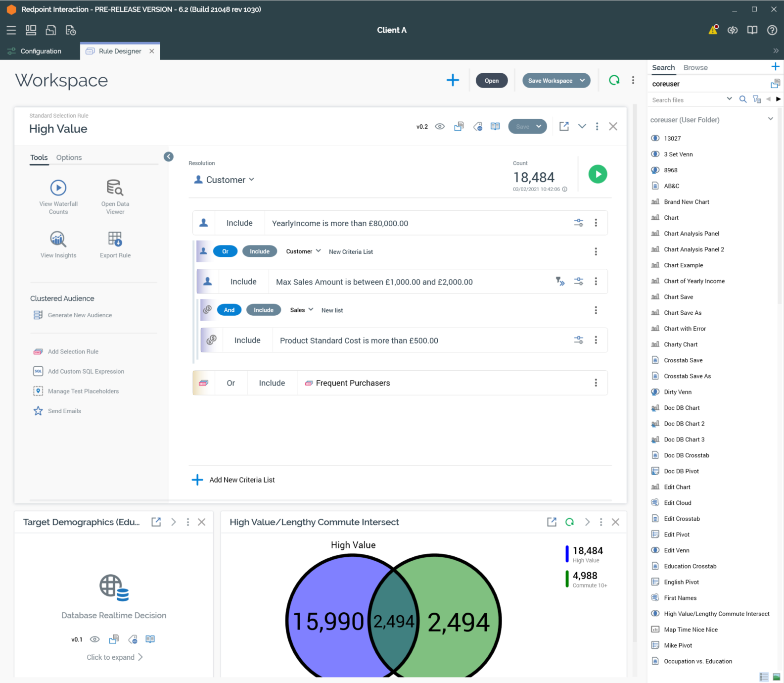Open criteria settings for YearlyIncome row

point(578,223)
